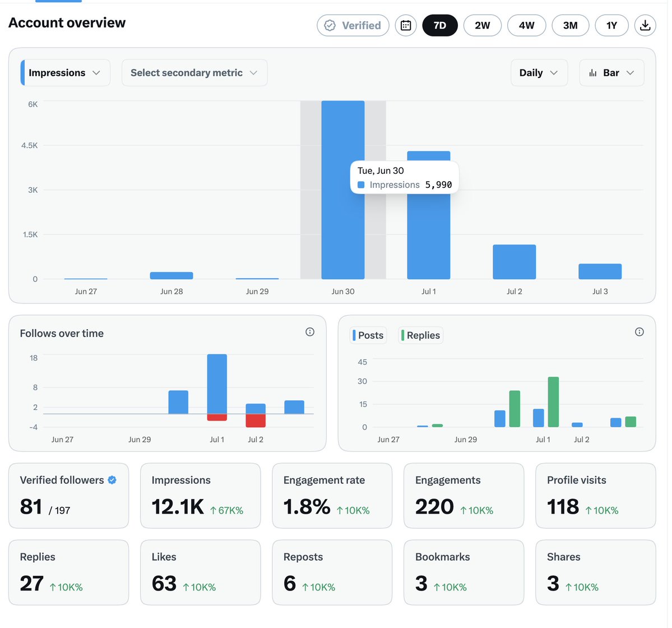Viewport: 672px width, 628px height.
Task: Click the Account overview heading
Action: click(67, 23)
